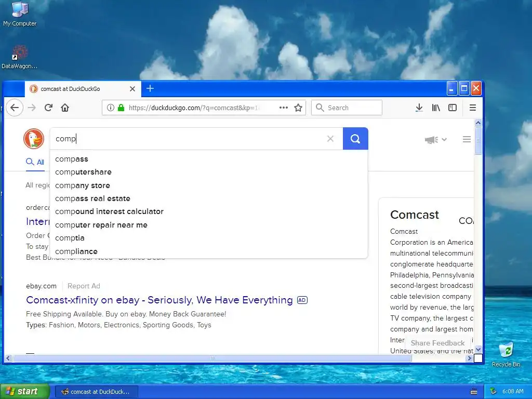Open a new tab with plus button
Screen dimensions: 532x399
pos(150,88)
